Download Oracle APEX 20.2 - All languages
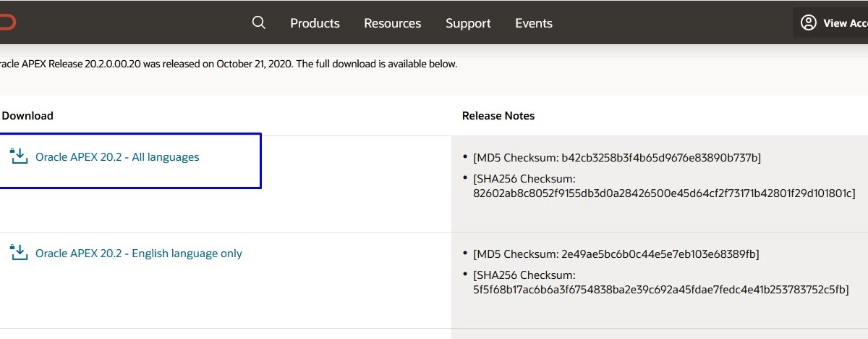The height and width of the screenshot is (339, 868). 117,156
